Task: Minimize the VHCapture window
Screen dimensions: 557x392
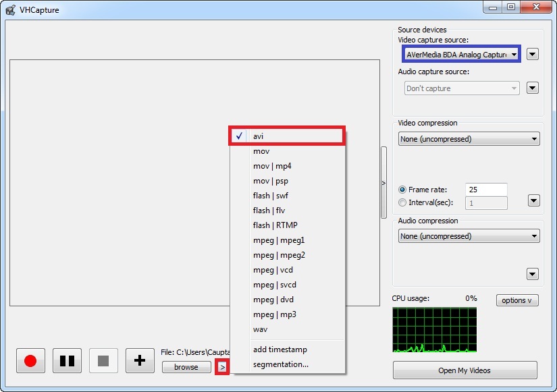Action: [x=493, y=7]
